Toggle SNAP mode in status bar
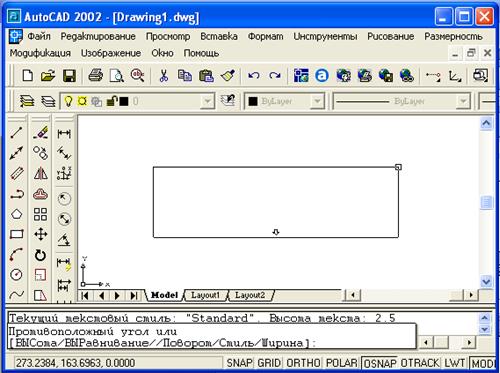Screen dimensions: 500x373 click(239, 363)
